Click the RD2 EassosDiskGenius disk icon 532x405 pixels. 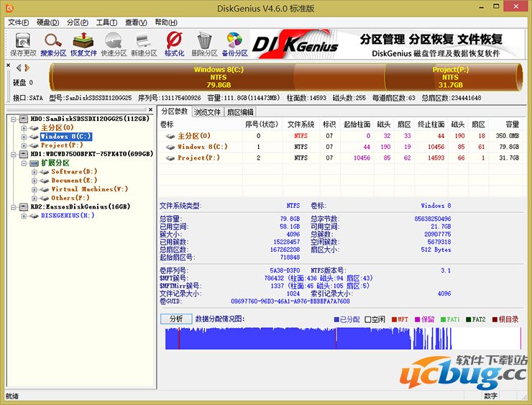[24, 206]
